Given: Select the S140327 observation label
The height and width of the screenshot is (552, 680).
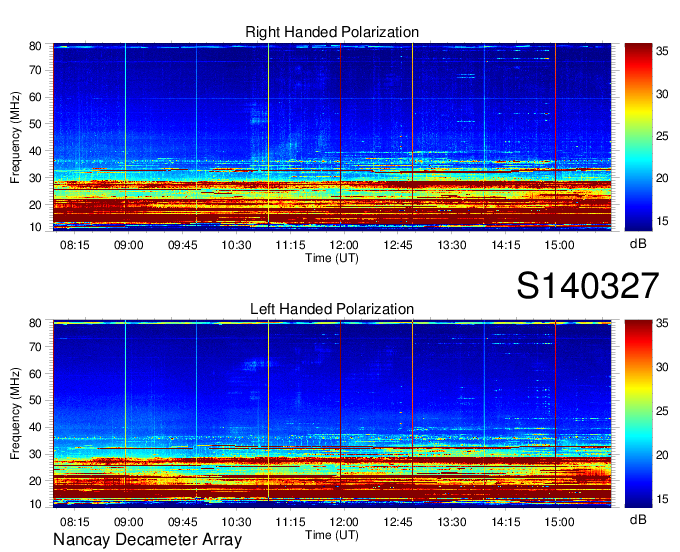Looking at the screenshot, I should pyautogui.click(x=588, y=286).
